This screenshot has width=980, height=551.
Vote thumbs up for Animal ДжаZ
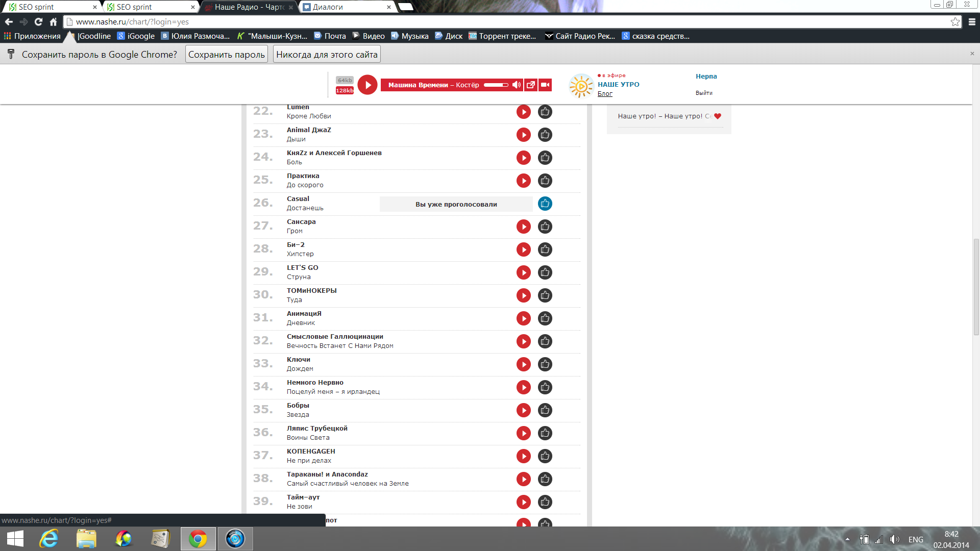click(x=545, y=135)
